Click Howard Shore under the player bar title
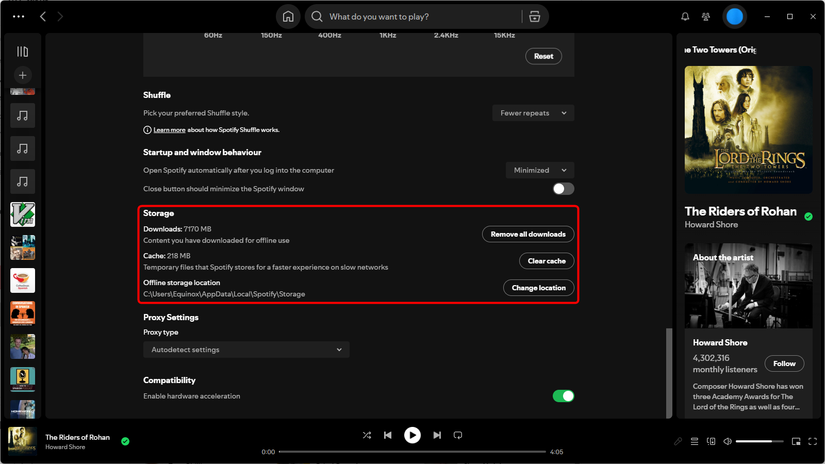Screen dimensions: 825x464 (65, 447)
